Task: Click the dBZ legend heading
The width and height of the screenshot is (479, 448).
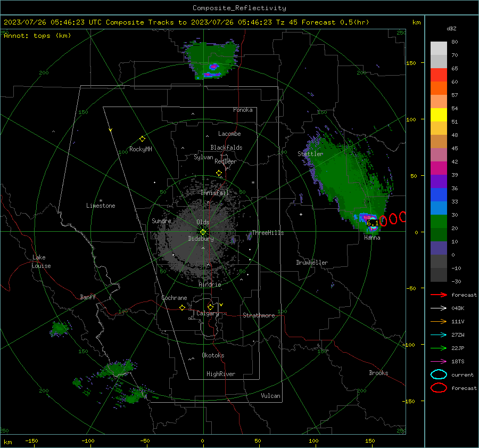Action: point(451,29)
